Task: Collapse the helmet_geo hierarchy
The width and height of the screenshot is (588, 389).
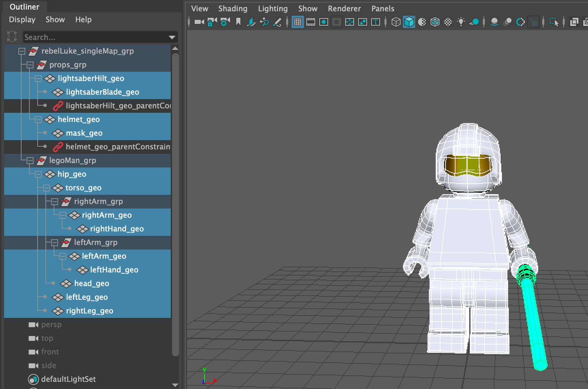Action: (x=38, y=120)
